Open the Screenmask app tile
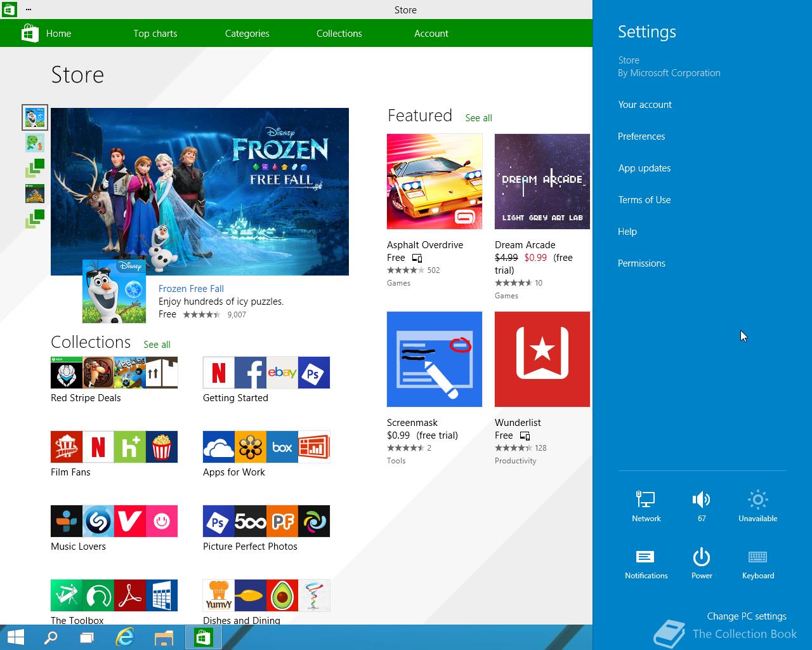The width and height of the screenshot is (812, 650). click(x=435, y=359)
